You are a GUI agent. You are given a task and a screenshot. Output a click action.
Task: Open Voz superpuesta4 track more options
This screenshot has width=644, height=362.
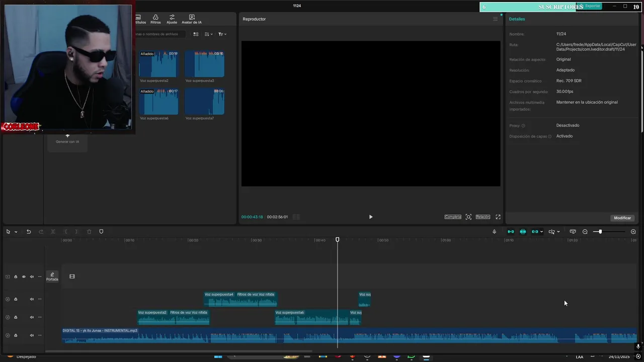pos(40,299)
